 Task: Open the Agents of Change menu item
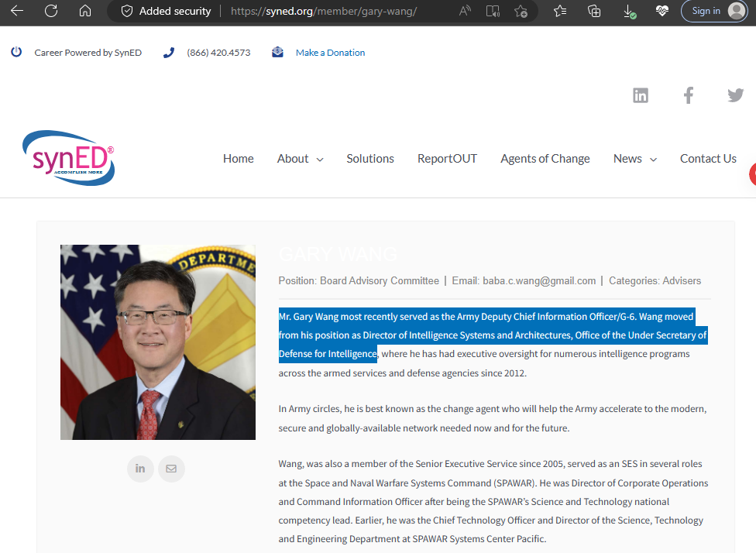(545, 159)
